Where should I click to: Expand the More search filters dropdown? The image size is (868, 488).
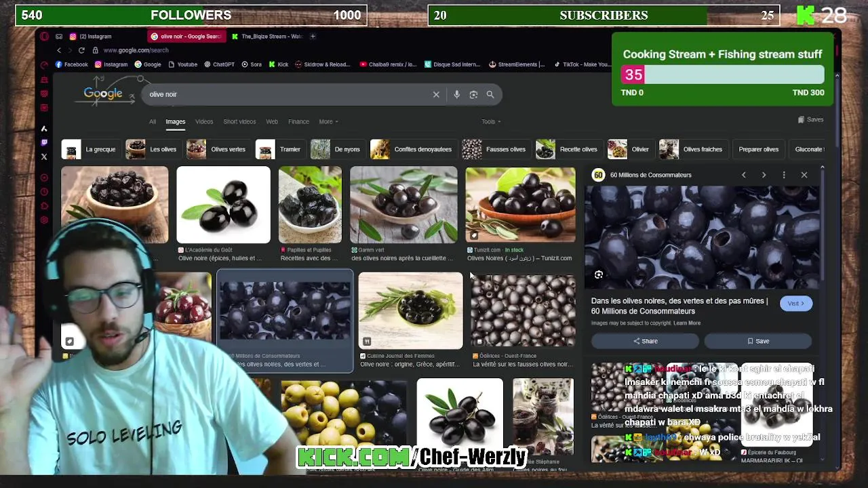(x=328, y=122)
